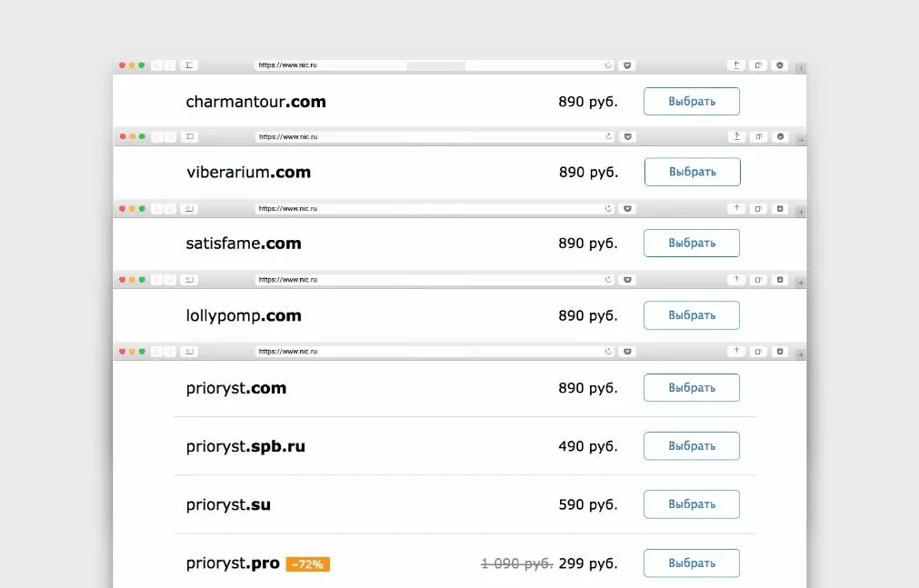This screenshot has width=919, height=588.
Task: Select viberarium.com via its Выбрать button
Action: tap(692, 172)
